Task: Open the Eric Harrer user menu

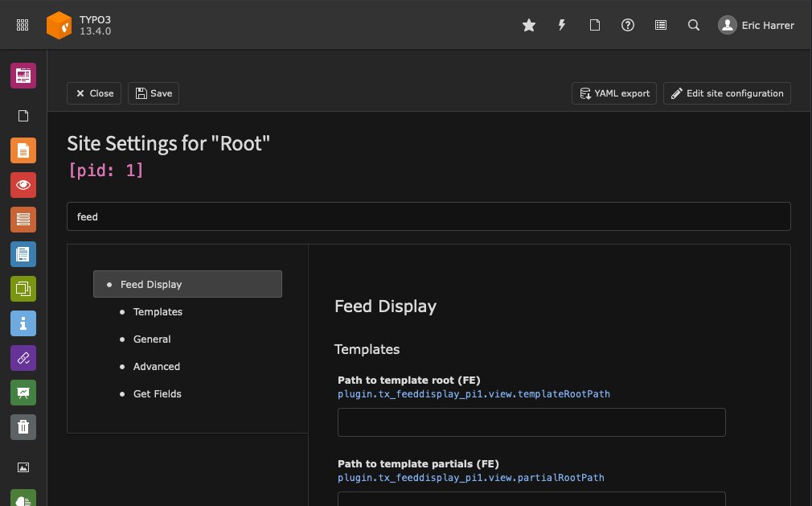Action: click(756, 25)
